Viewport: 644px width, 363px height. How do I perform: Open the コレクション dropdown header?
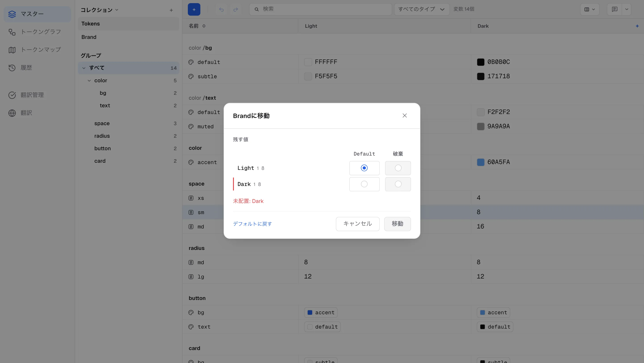click(x=99, y=10)
